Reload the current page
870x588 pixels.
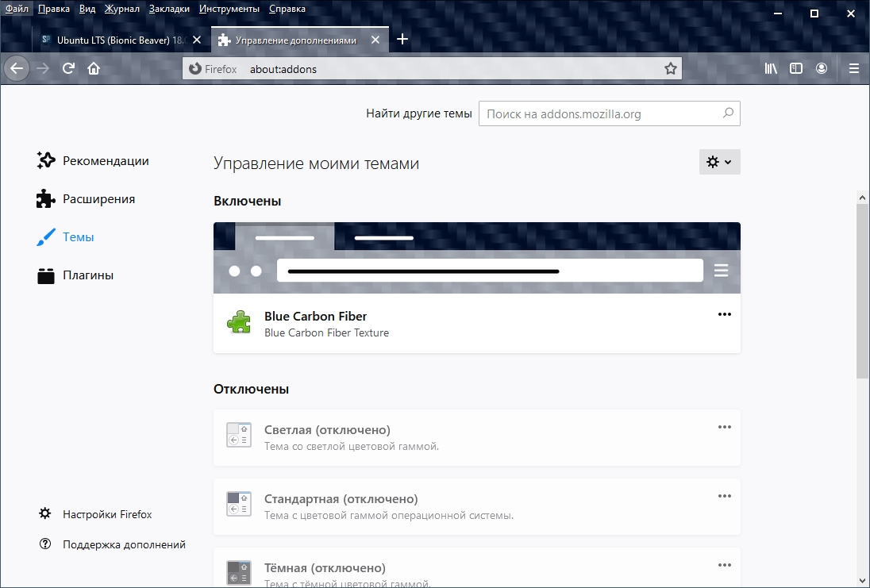tap(68, 69)
